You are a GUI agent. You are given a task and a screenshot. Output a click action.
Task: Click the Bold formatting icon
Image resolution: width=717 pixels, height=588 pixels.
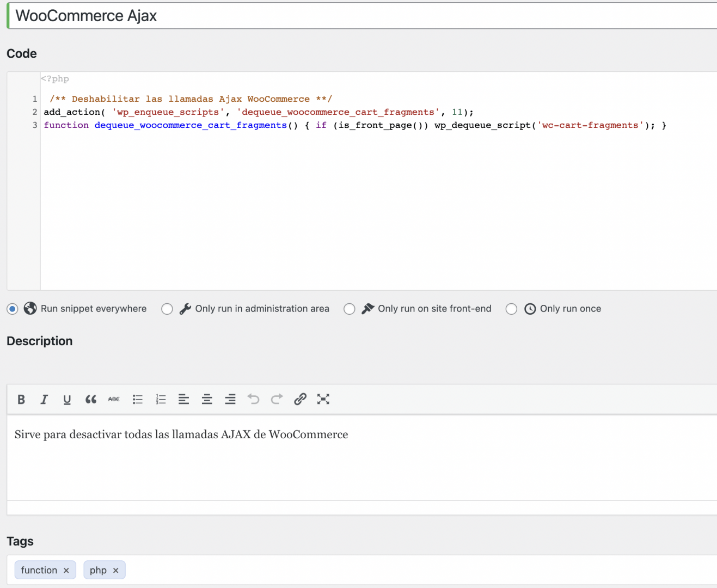click(21, 400)
